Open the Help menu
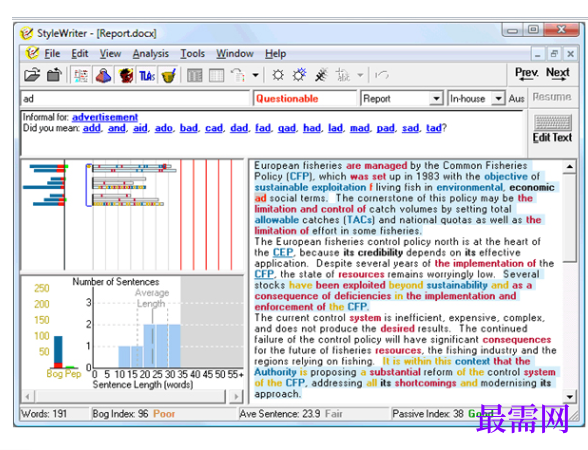This screenshot has height=450, width=588. pyautogui.click(x=276, y=54)
